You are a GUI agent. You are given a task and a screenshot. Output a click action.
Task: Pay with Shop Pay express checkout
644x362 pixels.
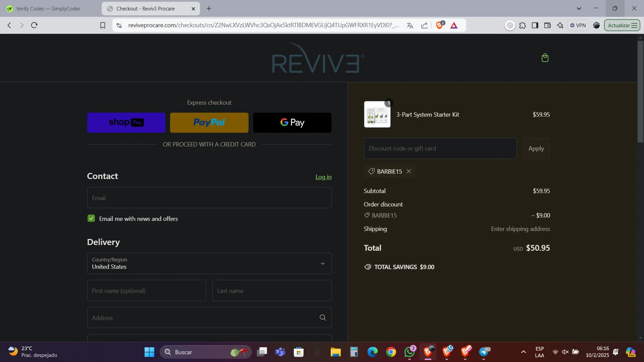pos(126,123)
